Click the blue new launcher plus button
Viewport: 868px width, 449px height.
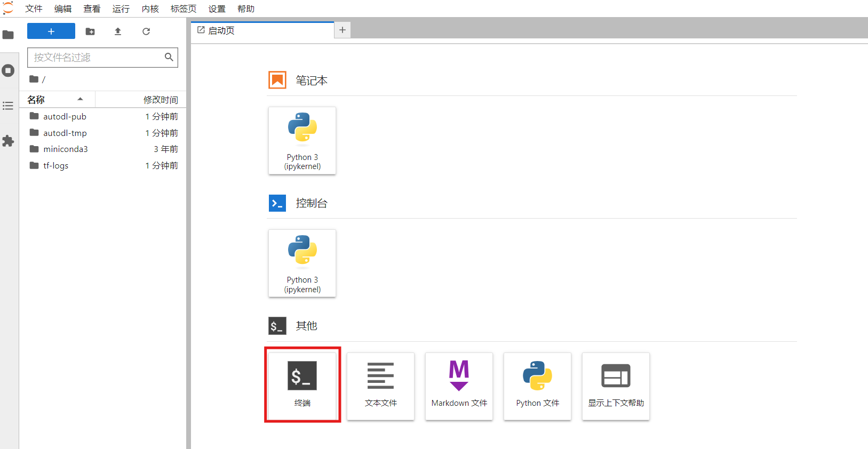coord(51,31)
